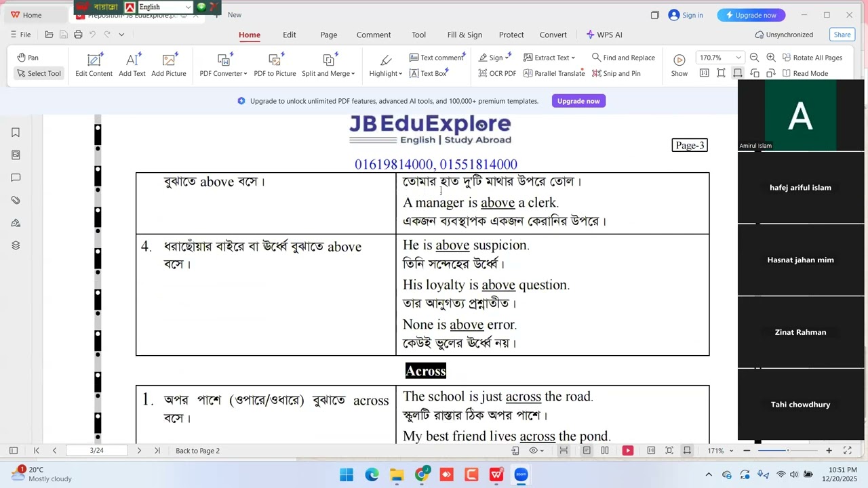This screenshot has height=488, width=868.
Task: Go to the Protect tab
Action: tap(511, 35)
